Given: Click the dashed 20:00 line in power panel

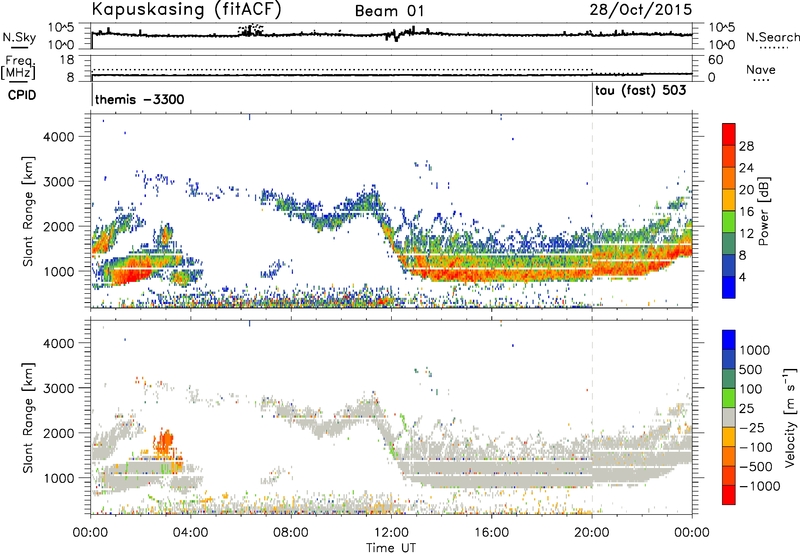Looking at the screenshot, I should click(592, 211).
